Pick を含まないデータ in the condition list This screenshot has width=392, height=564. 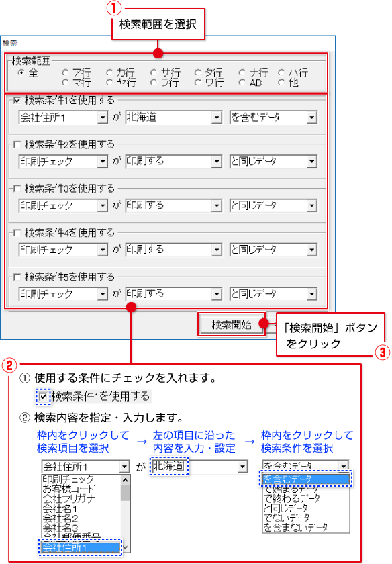(x=295, y=527)
